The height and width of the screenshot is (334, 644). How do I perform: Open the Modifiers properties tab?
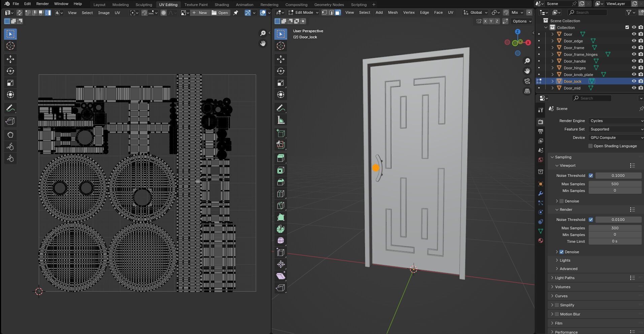pyautogui.click(x=541, y=193)
